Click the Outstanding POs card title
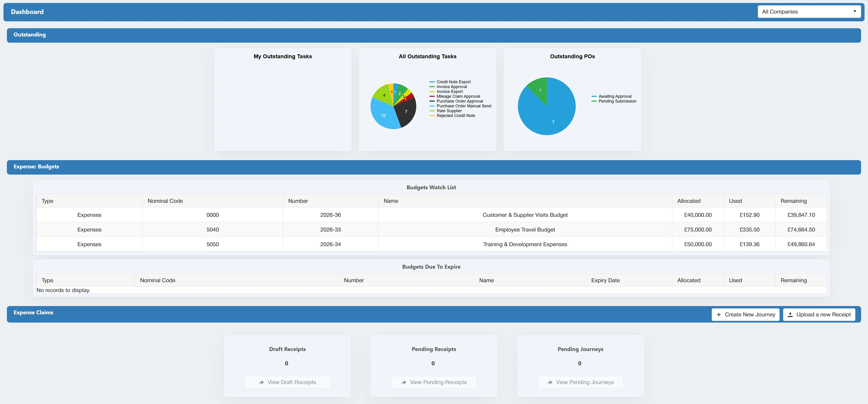 (572, 57)
